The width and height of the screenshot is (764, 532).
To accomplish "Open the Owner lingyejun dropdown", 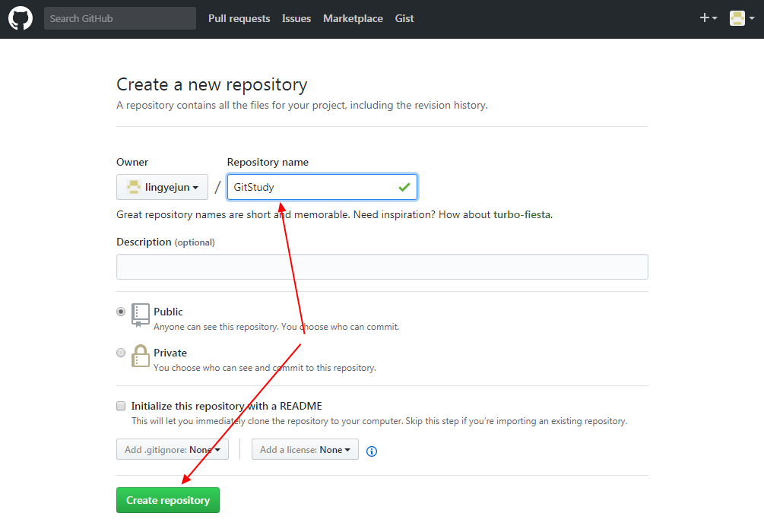I will click(x=162, y=187).
